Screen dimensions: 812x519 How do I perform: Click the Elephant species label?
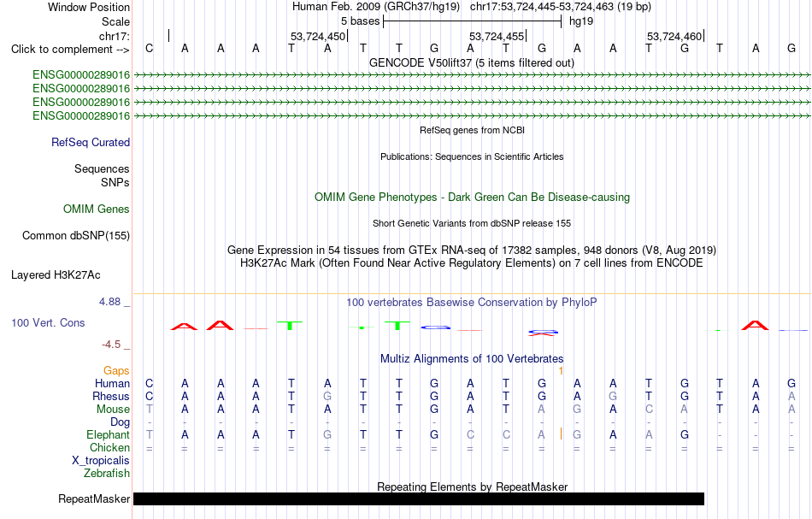tap(108, 435)
